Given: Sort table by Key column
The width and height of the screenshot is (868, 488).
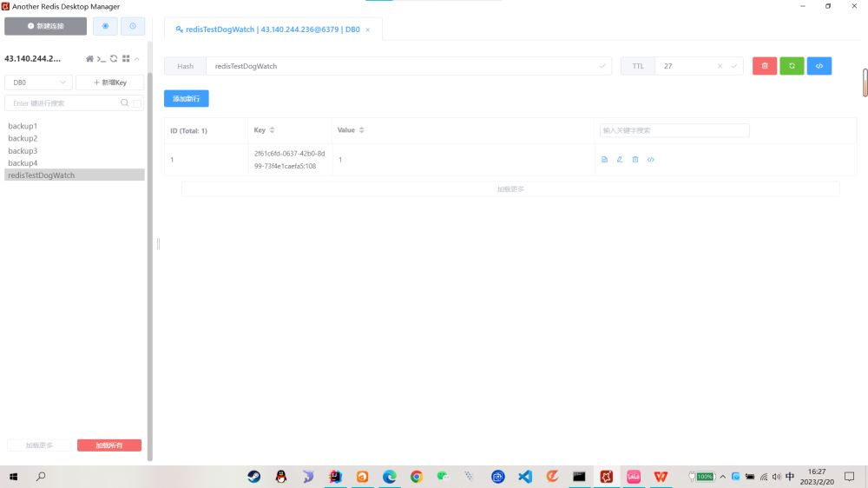Looking at the screenshot, I should point(272,130).
